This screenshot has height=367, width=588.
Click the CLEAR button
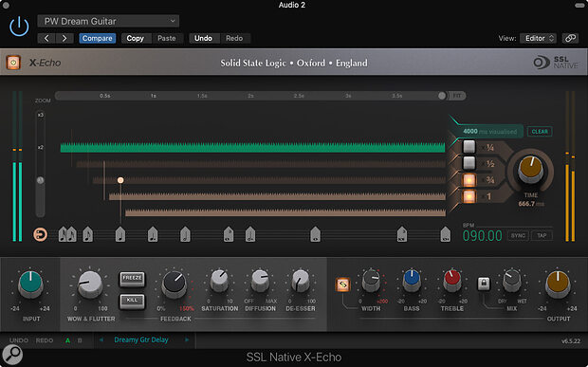[x=540, y=132]
